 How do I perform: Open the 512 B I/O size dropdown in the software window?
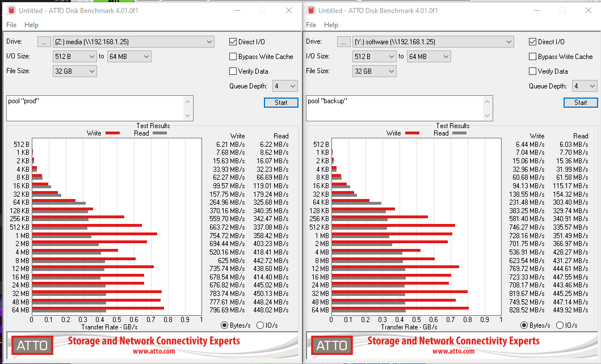tap(375, 57)
